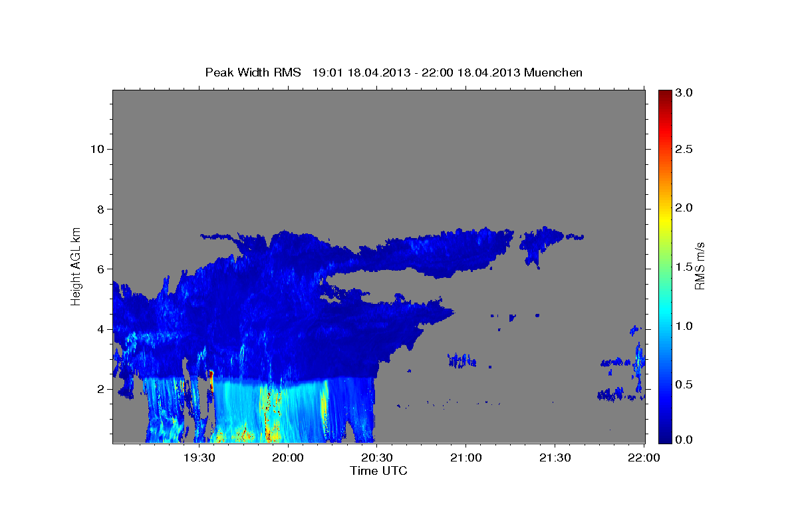798x532 pixels.
Task: Click the colorbar value 3.0
Action: [x=684, y=92]
